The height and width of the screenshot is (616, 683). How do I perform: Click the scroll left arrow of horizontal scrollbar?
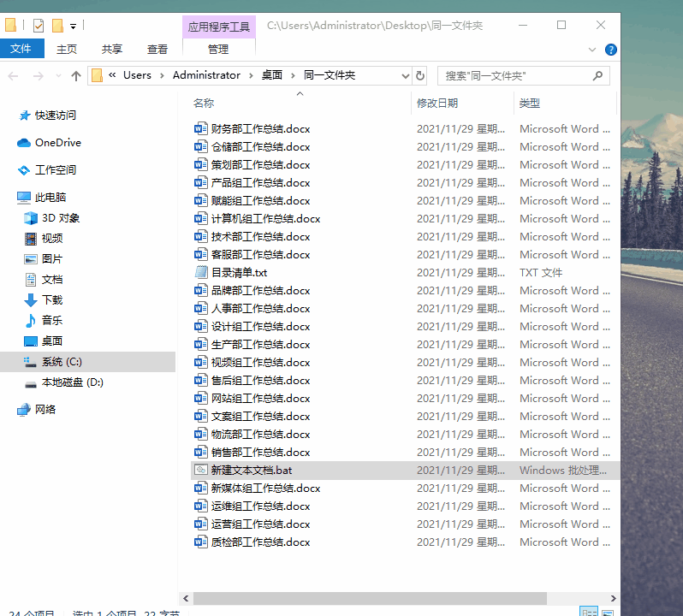(x=186, y=598)
